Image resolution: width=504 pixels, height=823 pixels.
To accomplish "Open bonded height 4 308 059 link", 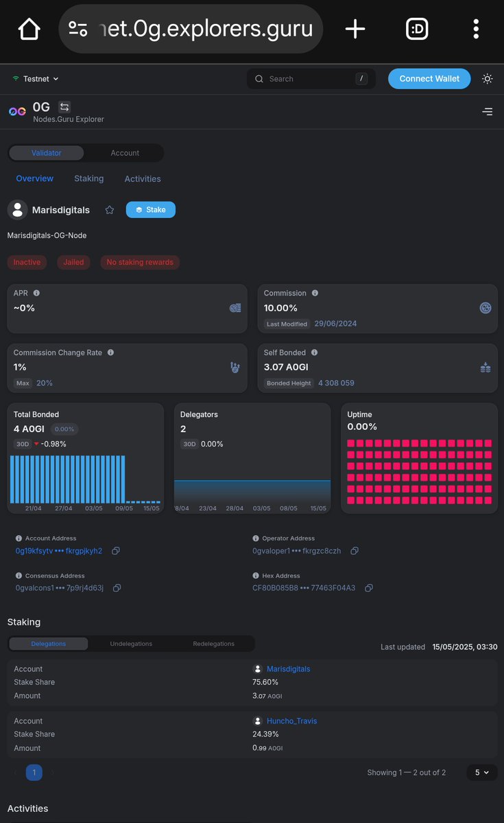I will coord(336,383).
